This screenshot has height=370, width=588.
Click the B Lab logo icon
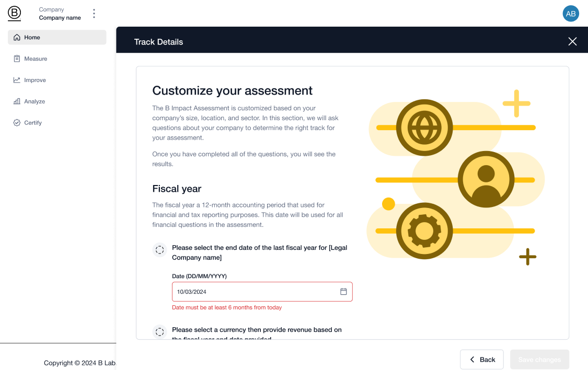coord(14,14)
